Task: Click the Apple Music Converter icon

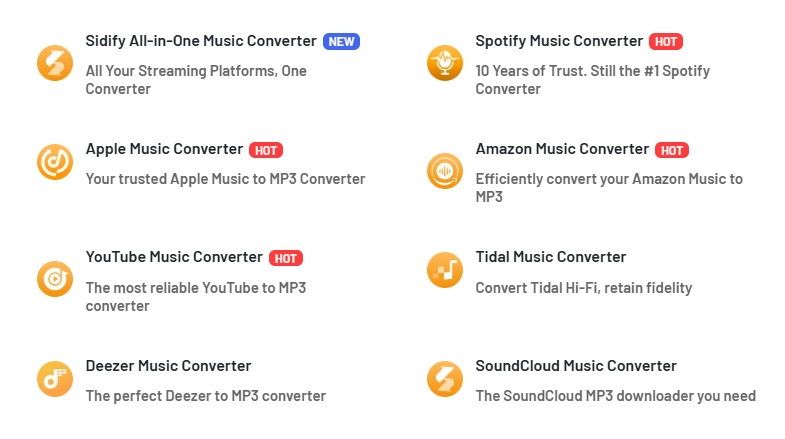Action: pos(55,162)
